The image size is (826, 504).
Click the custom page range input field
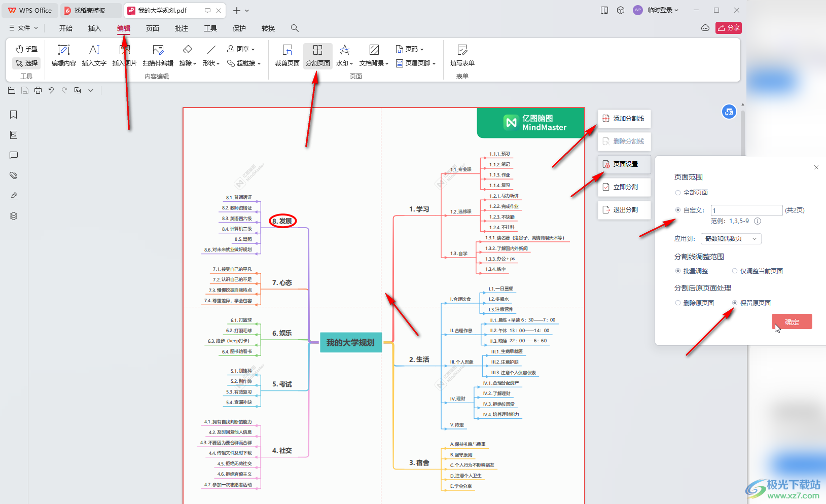click(746, 210)
